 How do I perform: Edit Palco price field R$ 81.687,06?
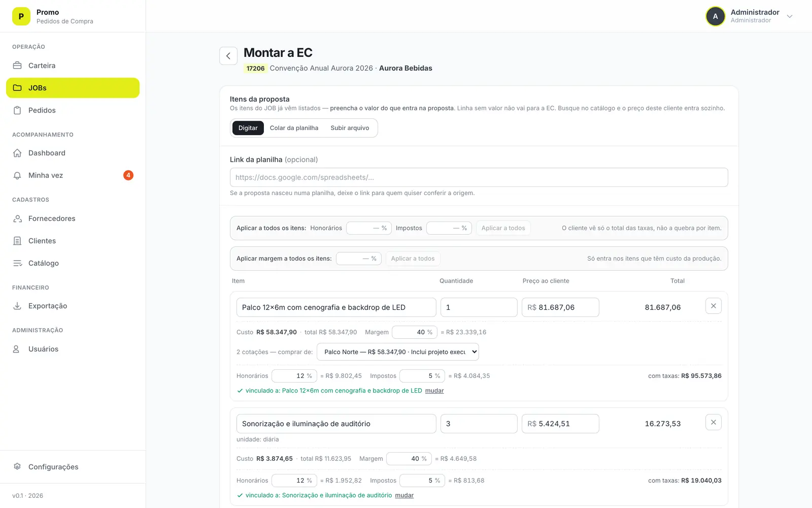click(560, 307)
